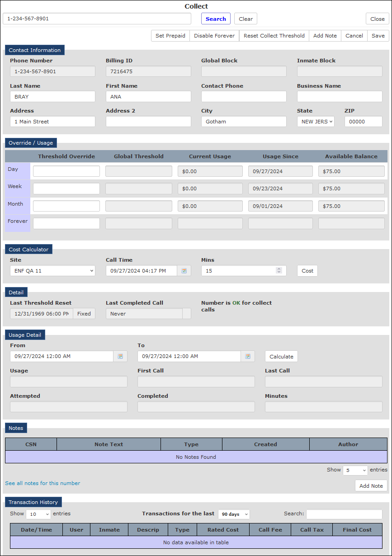Click the Cost button in Cost Calculator
The width and height of the screenshot is (392, 556).
point(307,271)
